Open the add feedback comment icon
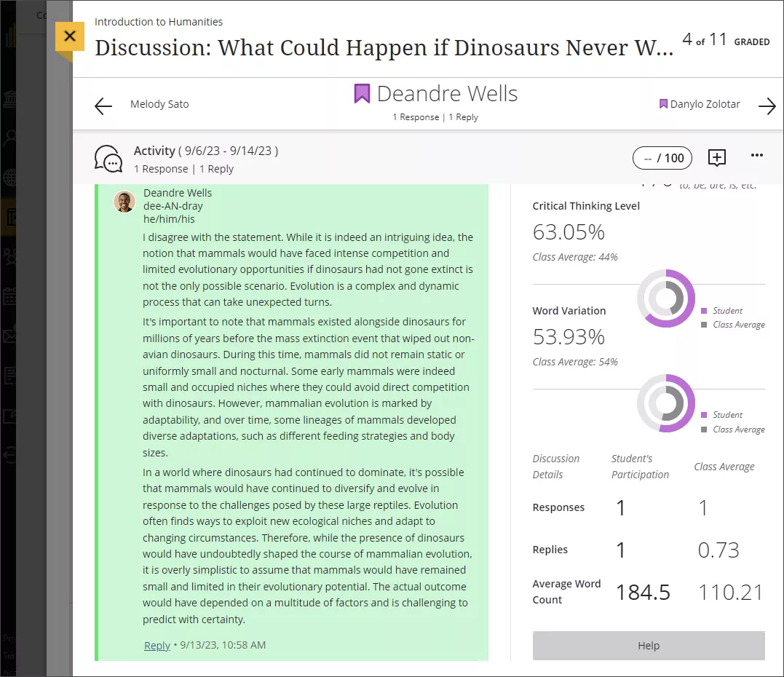This screenshot has width=784, height=677. point(717,157)
